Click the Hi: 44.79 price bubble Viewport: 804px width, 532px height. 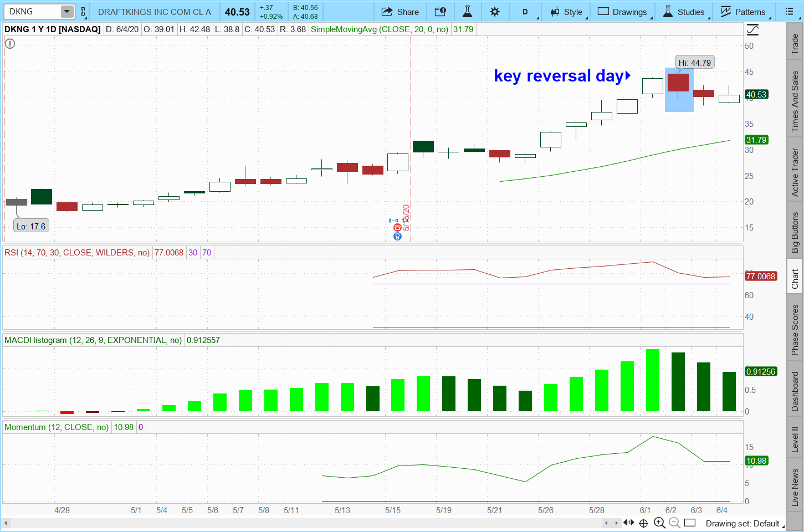[x=695, y=63]
